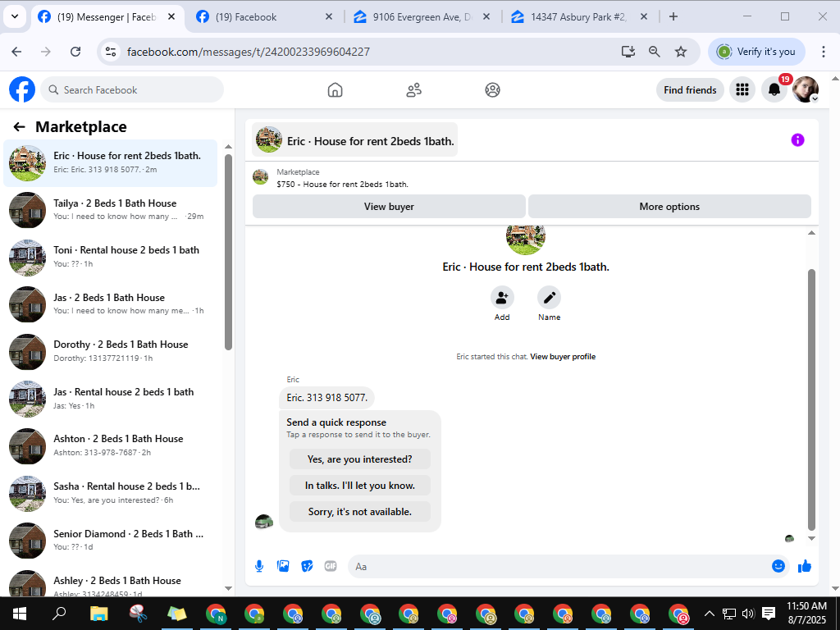Click the Facebook logo icon
Image resolution: width=840 pixels, height=630 pixels.
tap(22, 89)
